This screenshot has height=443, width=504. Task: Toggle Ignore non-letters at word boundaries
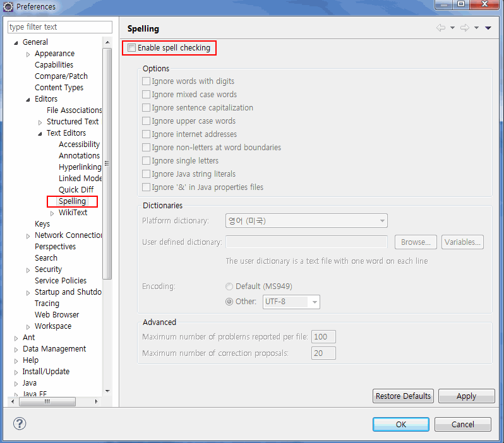(147, 147)
